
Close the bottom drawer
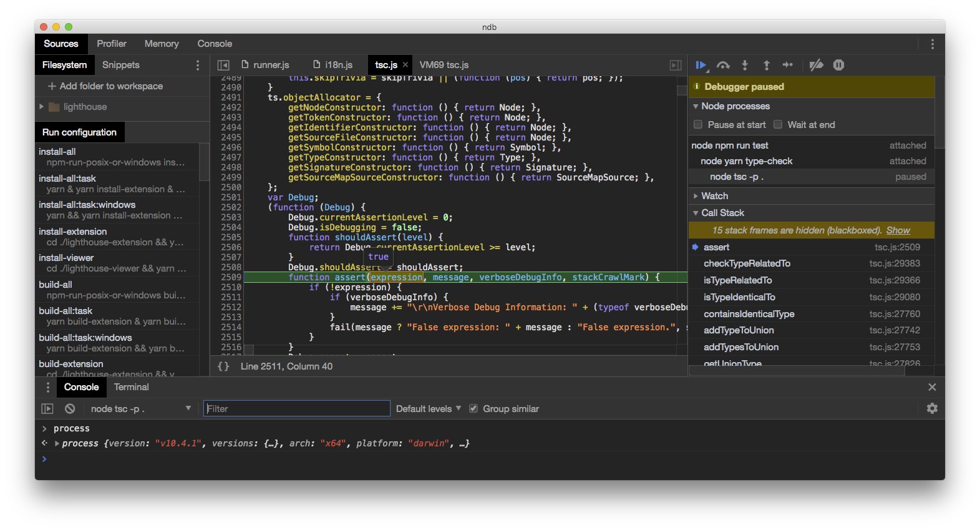tap(932, 387)
